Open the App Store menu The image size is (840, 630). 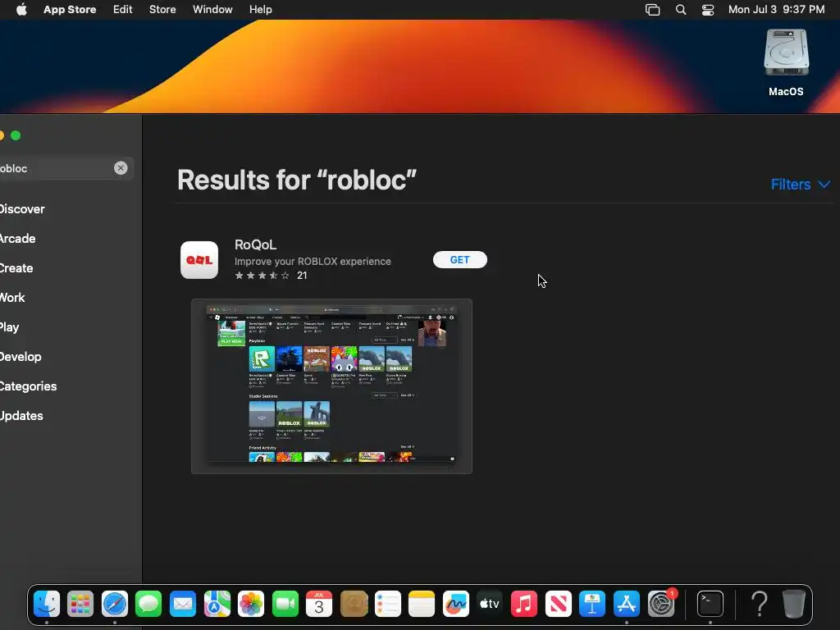(70, 10)
